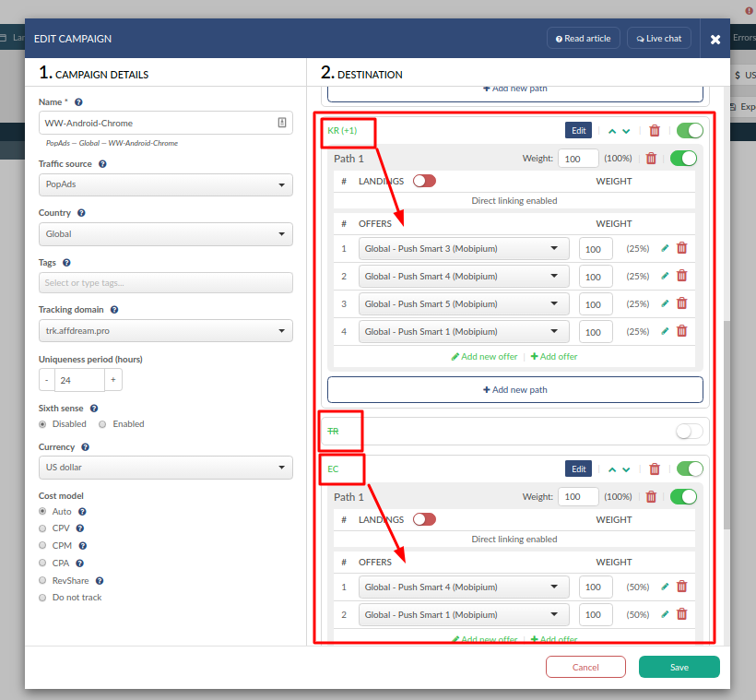Open the Read article link
This screenshot has width=756, height=700.
[x=583, y=38]
